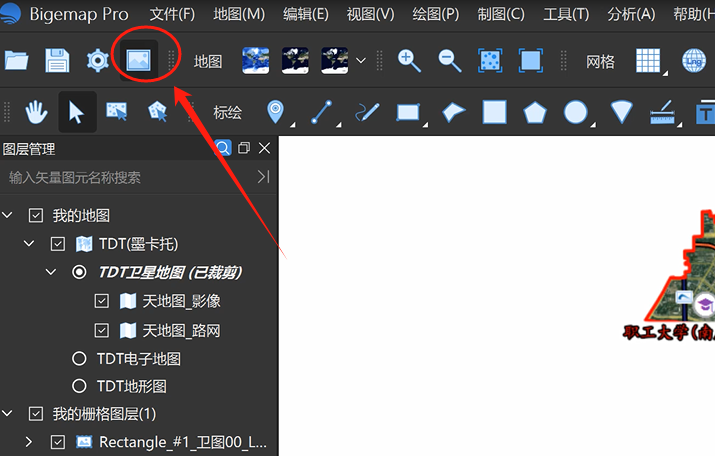Click the zoom out magnifier icon

[x=450, y=61]
